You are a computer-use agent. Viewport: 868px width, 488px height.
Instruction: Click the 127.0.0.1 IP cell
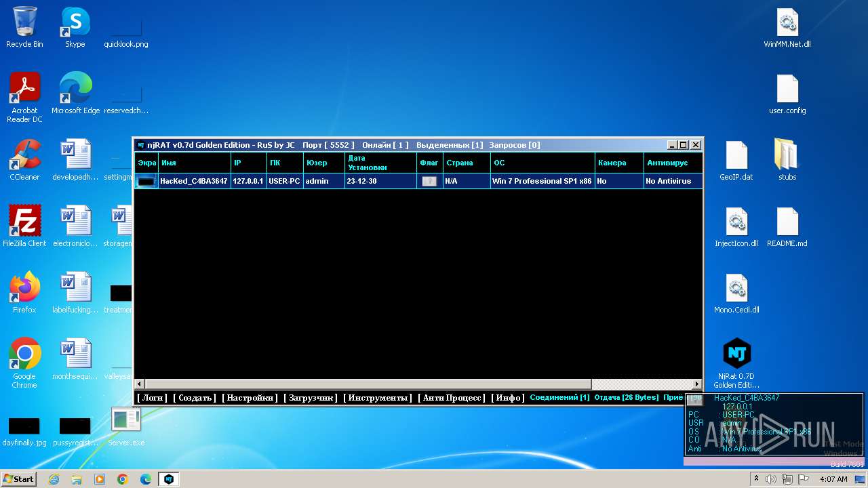(248, 181)
